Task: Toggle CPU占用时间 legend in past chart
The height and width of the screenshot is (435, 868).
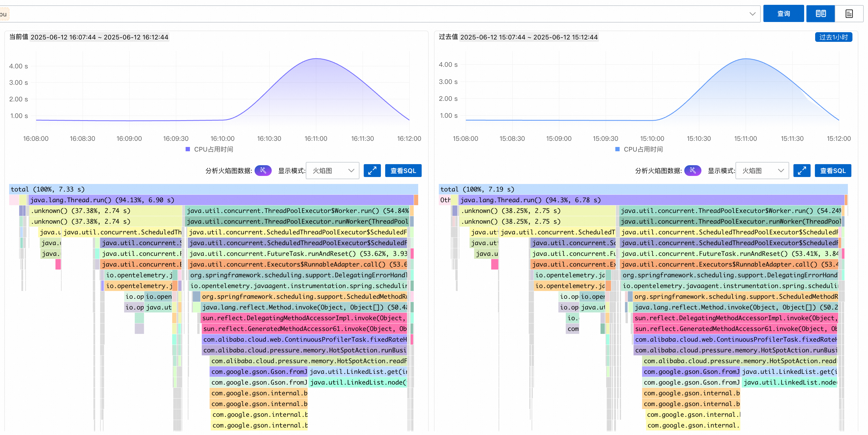Action: point(639,149)
